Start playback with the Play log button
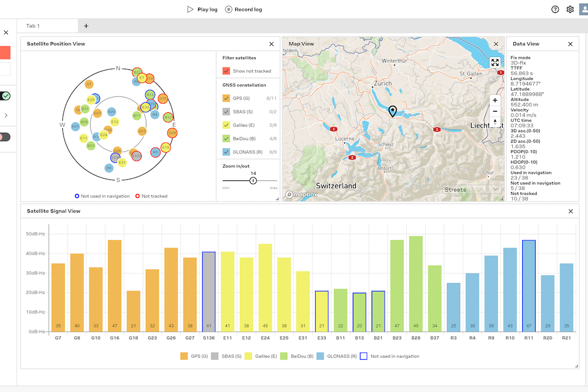The width and height of the screenshot is (588, 392). click(x=202, y=9)
